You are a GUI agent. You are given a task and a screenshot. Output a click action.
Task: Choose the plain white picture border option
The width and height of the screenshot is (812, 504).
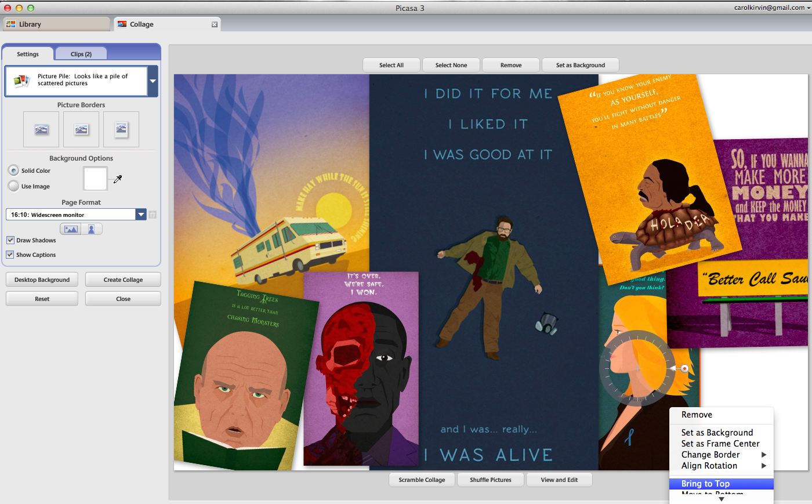coord(81,129)
